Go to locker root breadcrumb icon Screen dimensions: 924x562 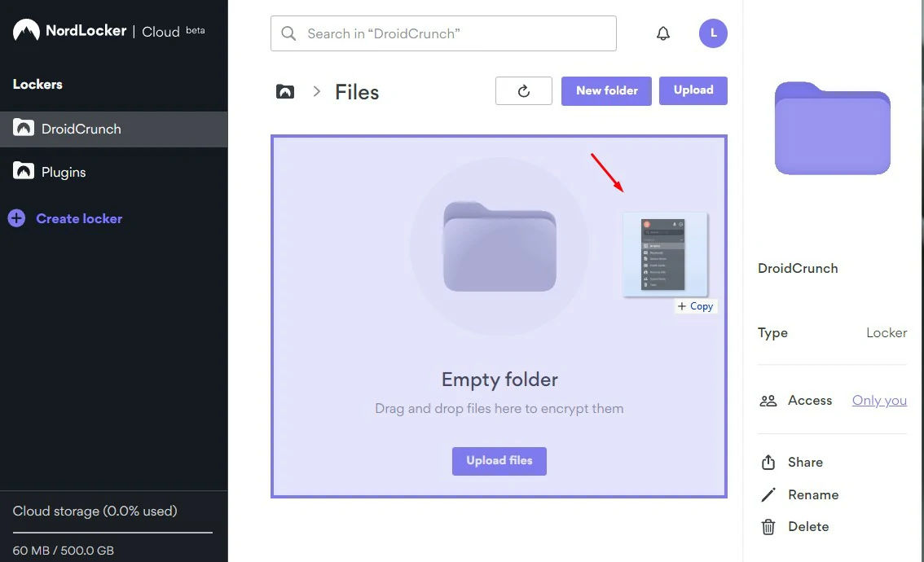coord(285,91)
